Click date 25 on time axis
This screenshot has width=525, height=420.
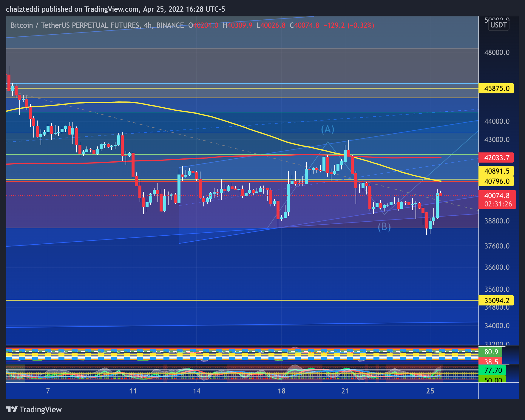pos(430,391)
